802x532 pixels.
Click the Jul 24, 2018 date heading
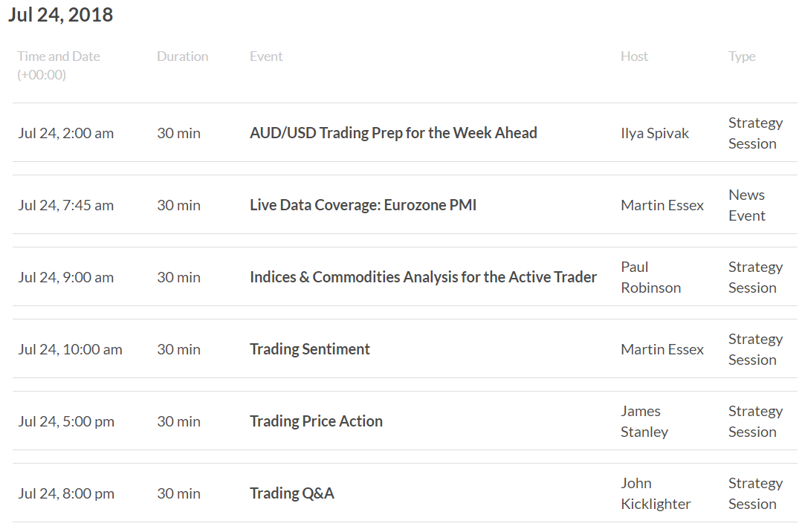pyautogui.click(x=60, y=15)
